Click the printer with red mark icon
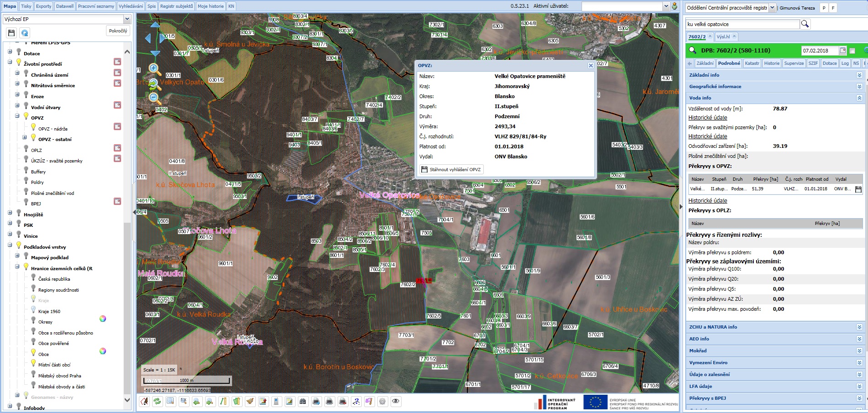The image size is (868, 413). [343, 402]
